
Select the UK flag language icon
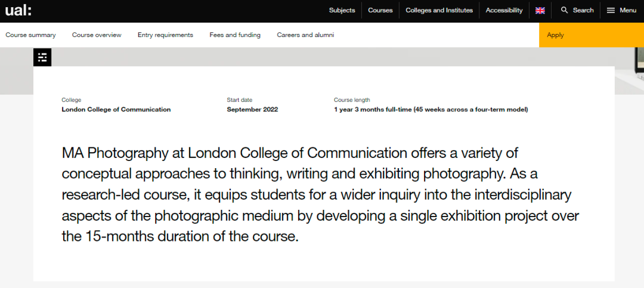tap(540, 11)
